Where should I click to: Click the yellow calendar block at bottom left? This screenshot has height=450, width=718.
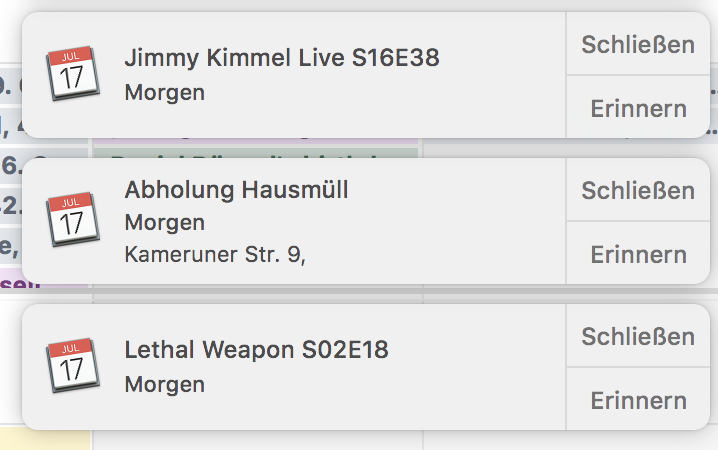point(44,439)
